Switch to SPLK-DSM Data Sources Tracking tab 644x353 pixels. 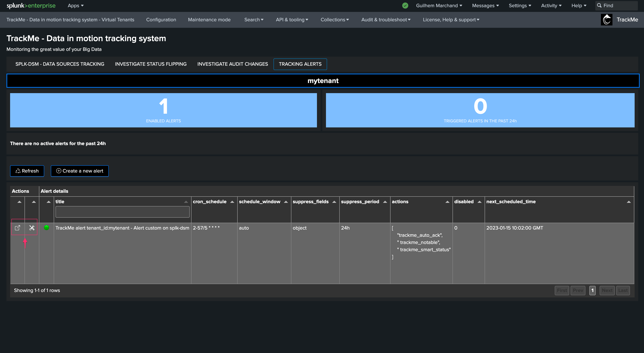point(60,64)
